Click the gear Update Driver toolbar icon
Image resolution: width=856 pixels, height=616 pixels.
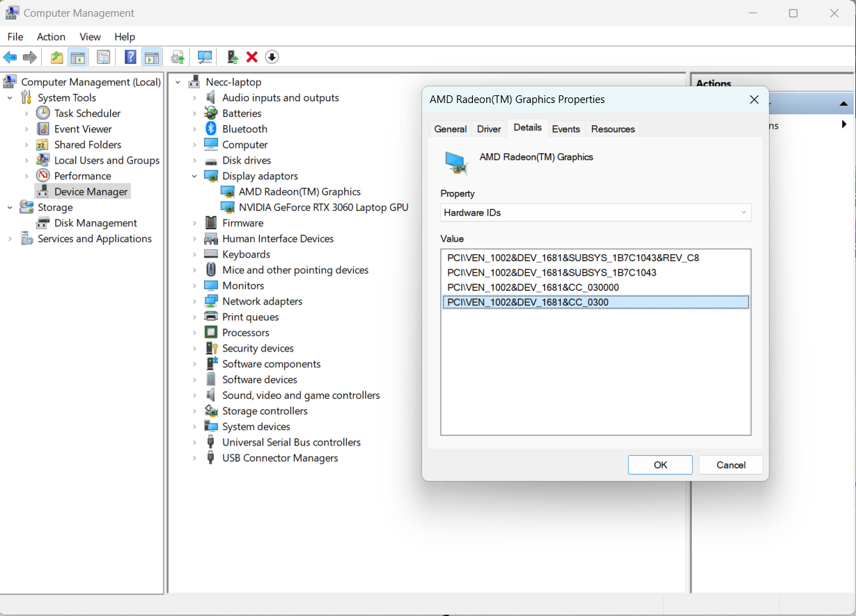tap(178, 57)
